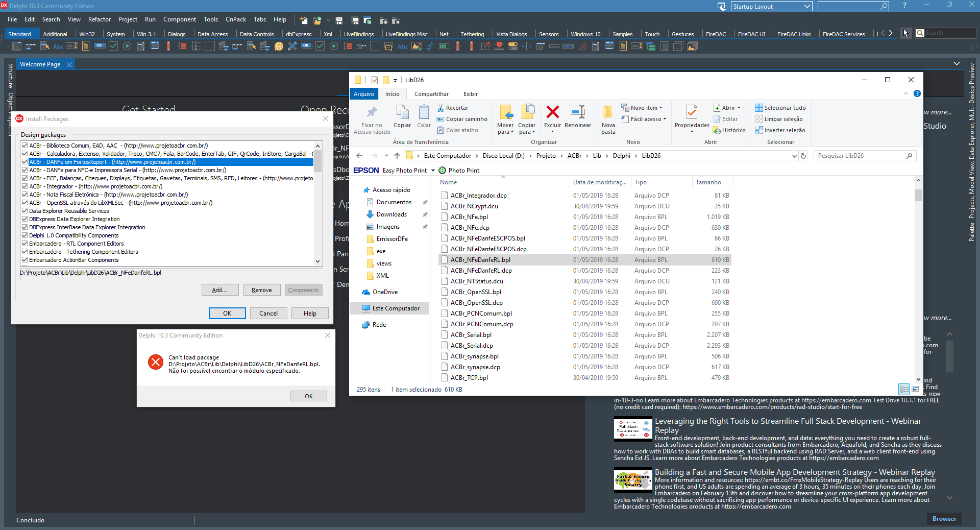Collapse the Explorer ribbon chevron
The width and height of the screenshot is (980, 530).
[906, 94]
